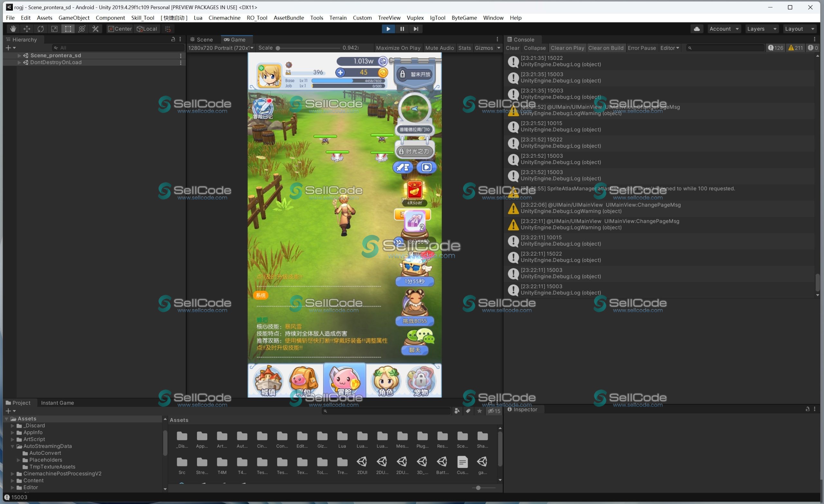Click the Step frame button
Viewport: 824px width, 504px height.
click(416, 29)
